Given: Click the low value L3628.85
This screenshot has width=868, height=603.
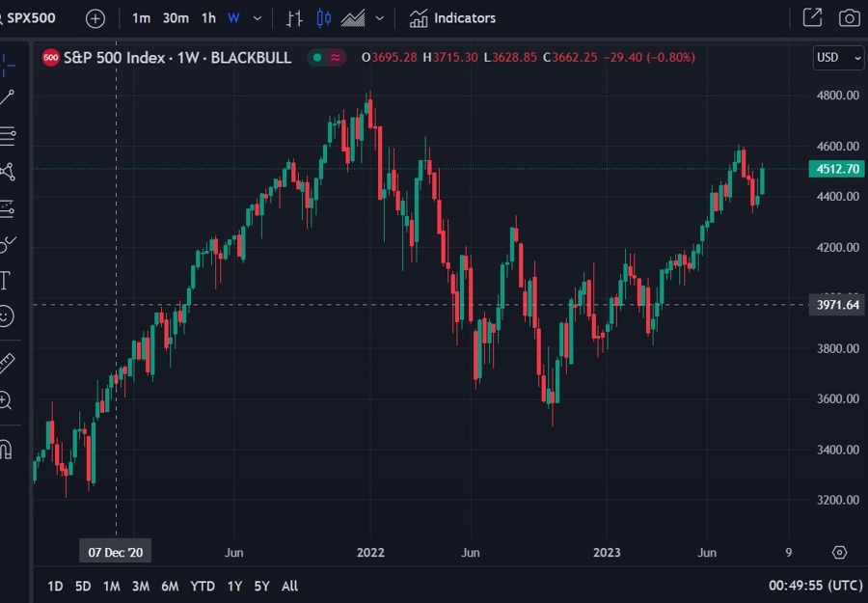Looking at the screenshot, I should pos(510,58).
